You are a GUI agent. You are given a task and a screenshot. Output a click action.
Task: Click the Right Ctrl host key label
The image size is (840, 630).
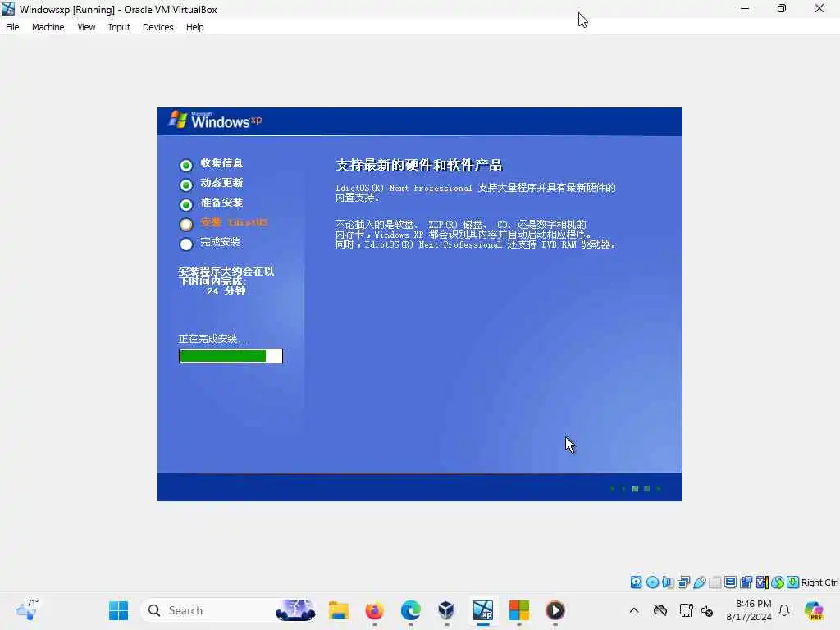point(819,582)
